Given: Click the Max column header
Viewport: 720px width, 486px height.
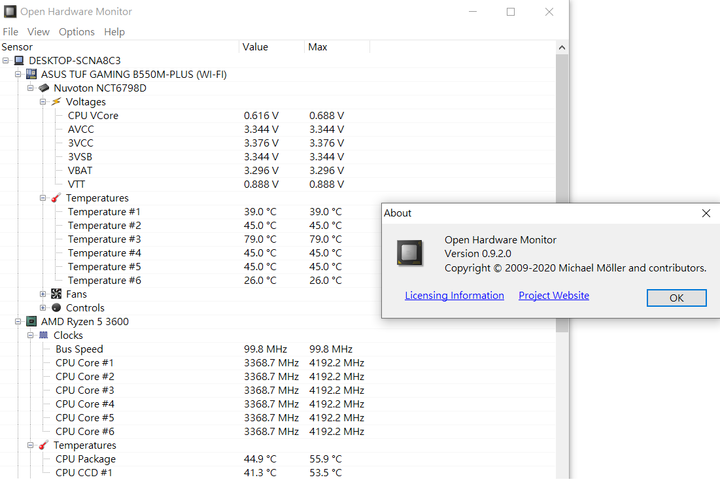Looking at the screenshot, I should [x=337, y=47].
